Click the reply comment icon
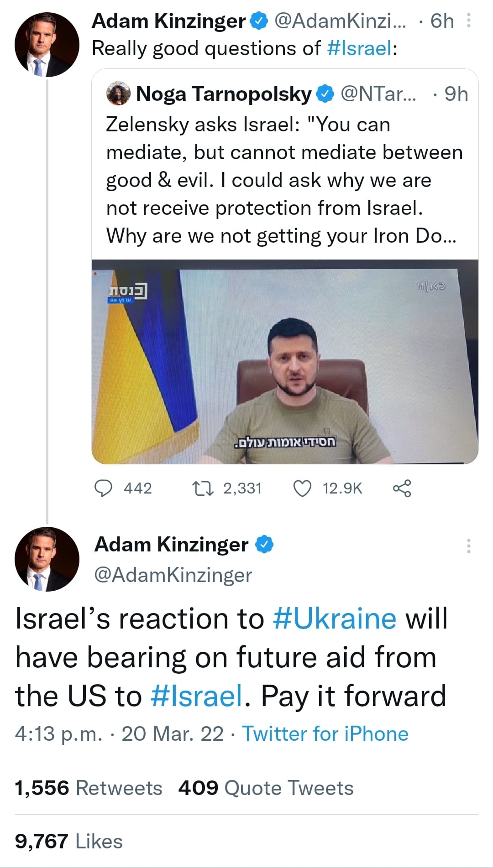Screen dimensions: 493x868 104,488
